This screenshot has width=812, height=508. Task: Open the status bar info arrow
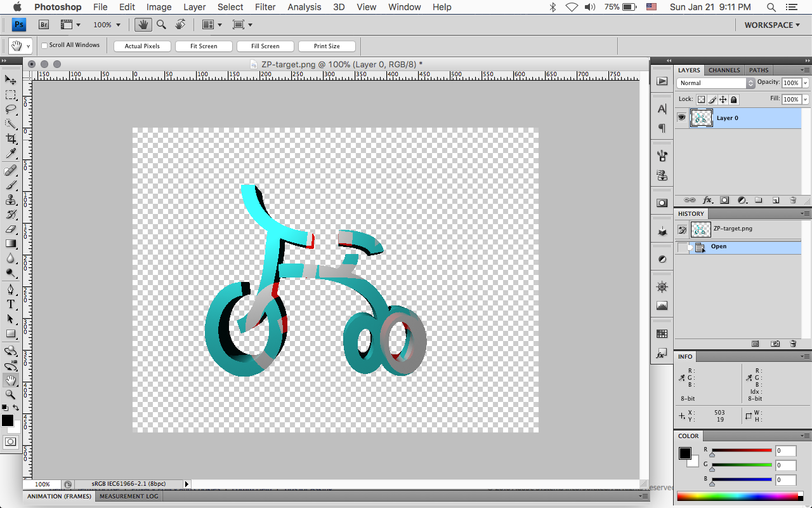click(x=187, y=484)
